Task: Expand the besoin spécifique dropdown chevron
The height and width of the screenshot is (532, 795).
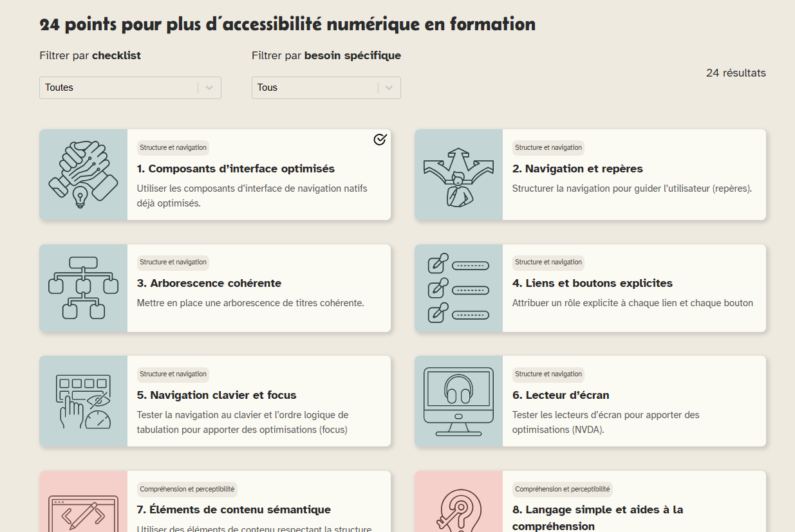Action: pyautogui.click(x=389, y=88)
